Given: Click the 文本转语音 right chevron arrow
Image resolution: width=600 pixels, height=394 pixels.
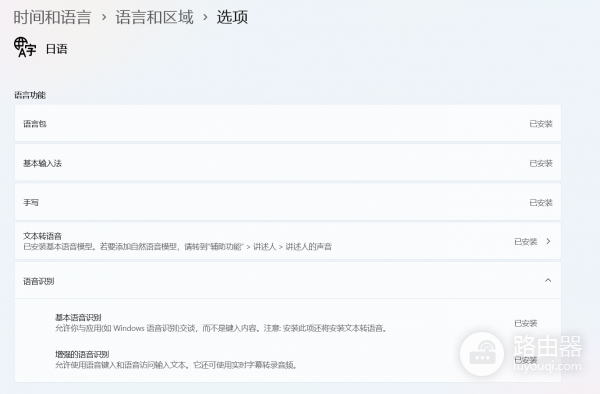Looking at the screenshot, I should coord(548,241).
